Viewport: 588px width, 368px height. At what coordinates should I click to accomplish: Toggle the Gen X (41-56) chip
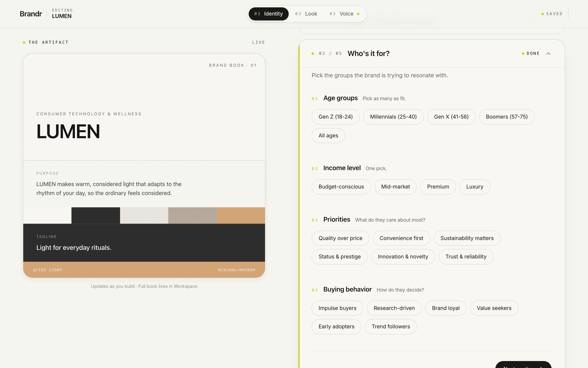(x=451, y=117)
